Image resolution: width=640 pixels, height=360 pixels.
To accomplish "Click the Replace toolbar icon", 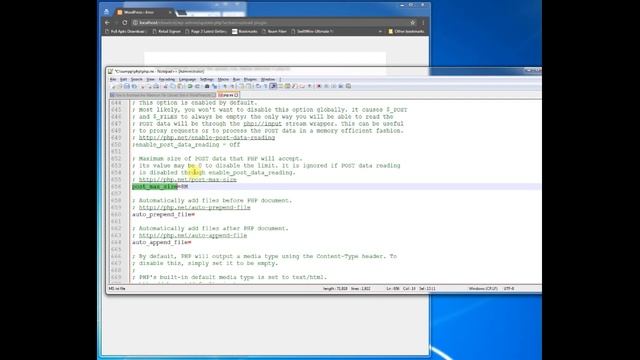I will (x=214, y=86).
